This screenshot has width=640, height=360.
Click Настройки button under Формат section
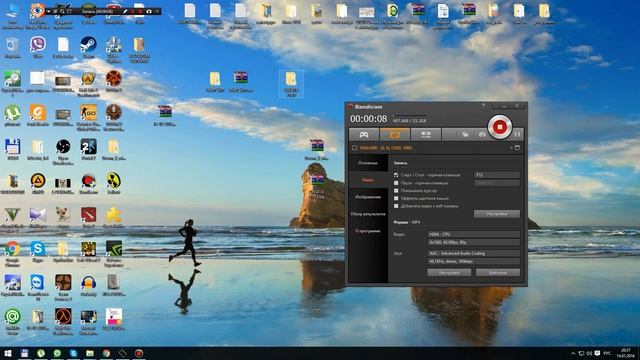click(449, 272)
